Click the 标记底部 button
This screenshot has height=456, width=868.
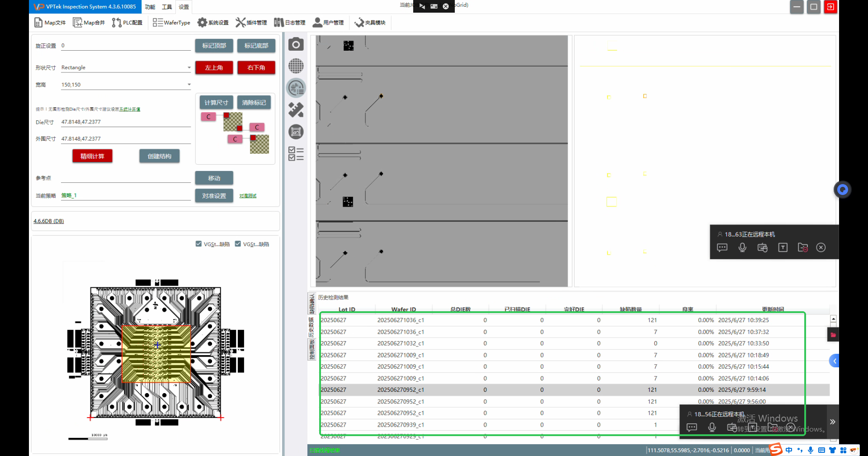(x=256, y=46)
